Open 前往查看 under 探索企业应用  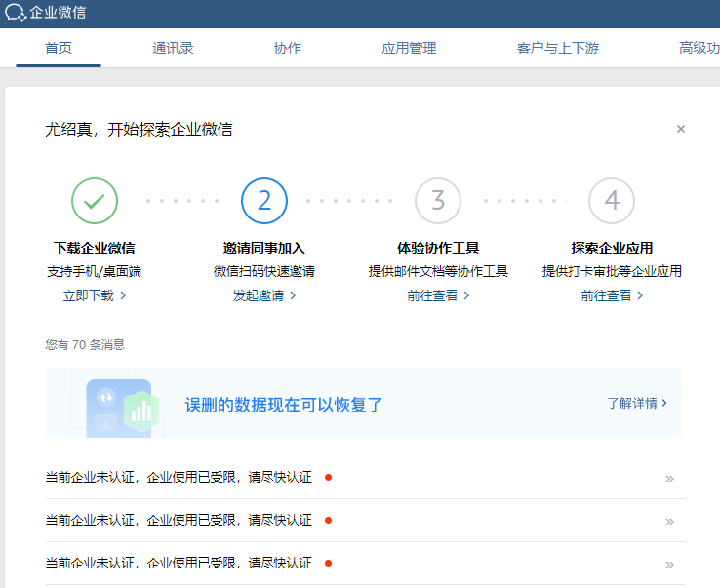point(612,295)
